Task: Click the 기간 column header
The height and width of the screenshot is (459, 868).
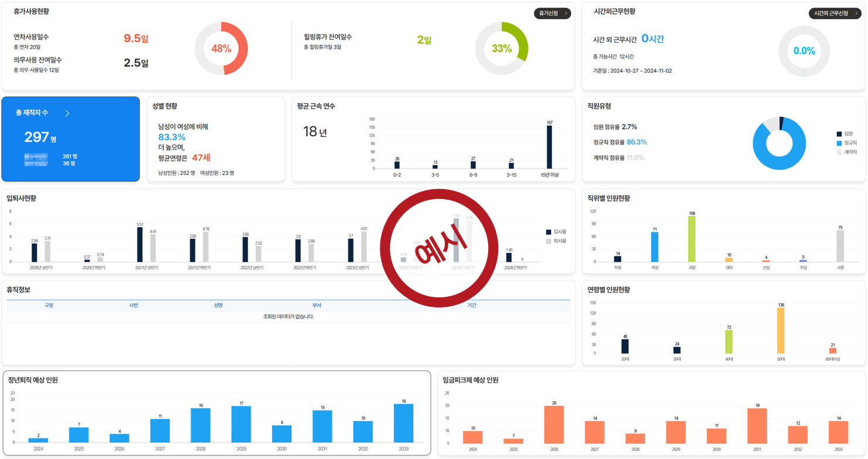Action: pos(472,306)
